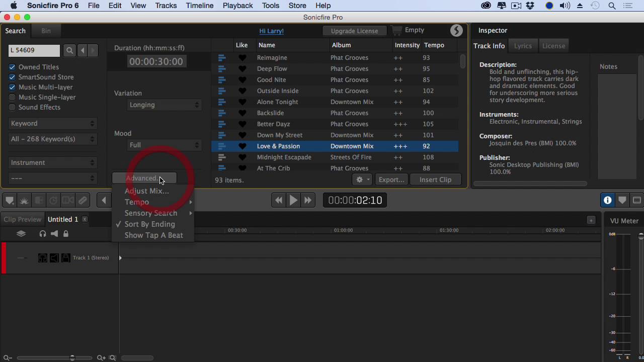Click the layers icon in track header

[x=21, y=233]
